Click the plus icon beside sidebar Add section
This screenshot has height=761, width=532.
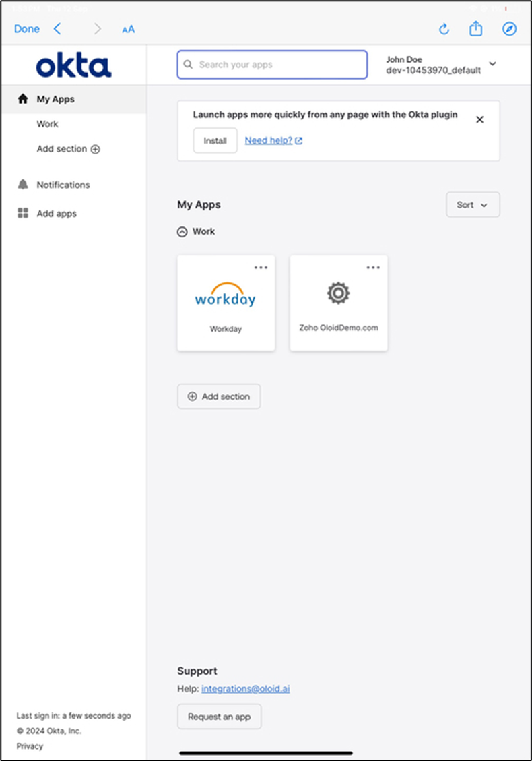tap(96, 150)
